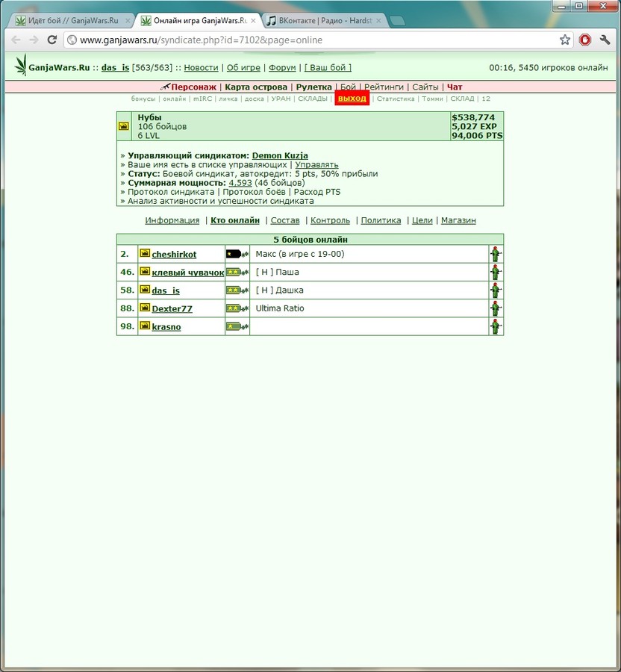The height and width of the screenshot is (672, 621).
Task: Open Томми submenu link
Action: [433, 99]
